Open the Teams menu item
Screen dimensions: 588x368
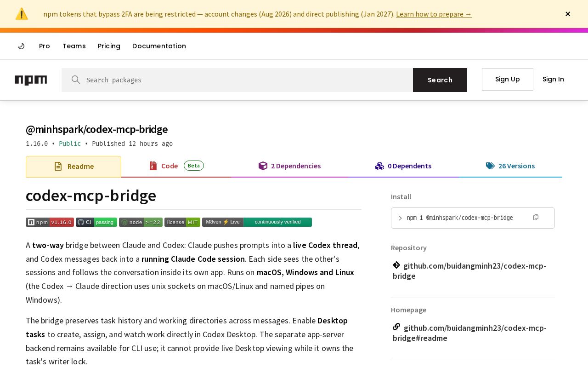(74, 46)
